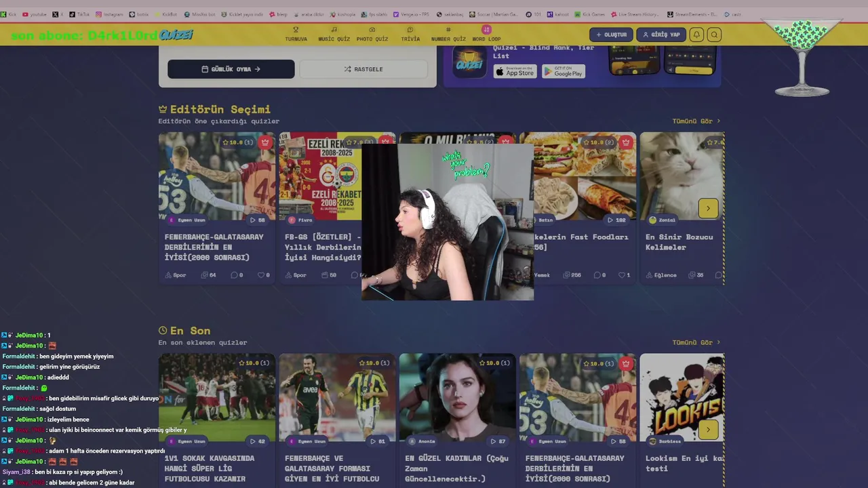Open the Kick Games browser bookmark
Image resolution: width=868 pixels, height=488 pixels.
tap(590, 14)
